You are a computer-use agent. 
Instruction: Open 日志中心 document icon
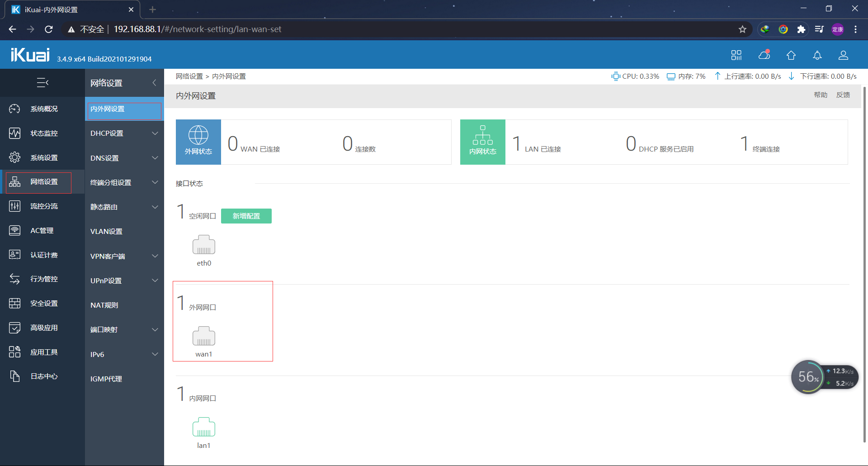pyautogui.click(x=14, y=376)
